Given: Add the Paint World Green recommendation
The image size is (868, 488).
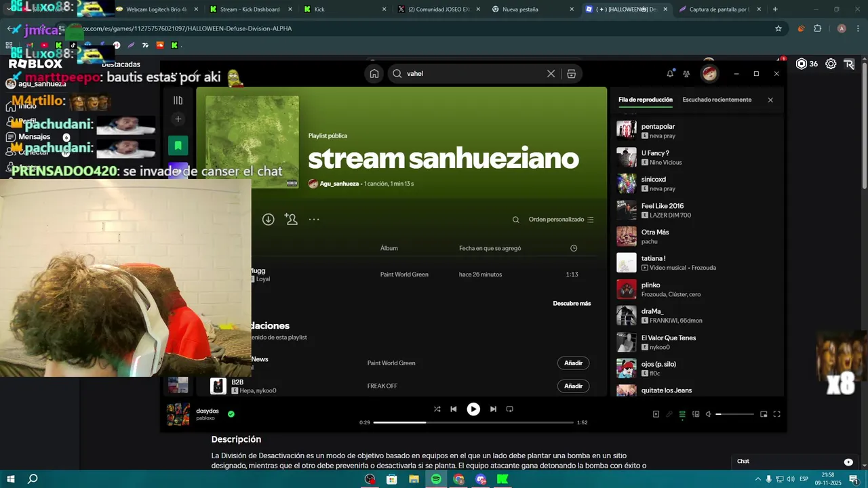Looking at the screenshot, I should [573, 363].
